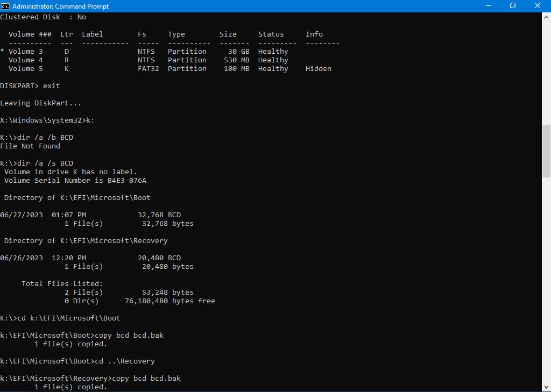Viewport: 551px width, 392px height.
Task: Click the scrollbar down arrow
Action: pos(546,387)
